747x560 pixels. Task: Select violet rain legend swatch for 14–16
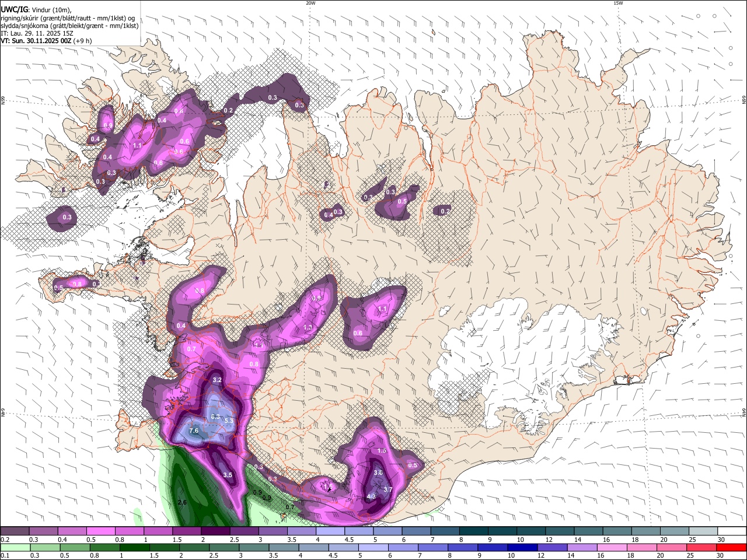tap(584, 548)
